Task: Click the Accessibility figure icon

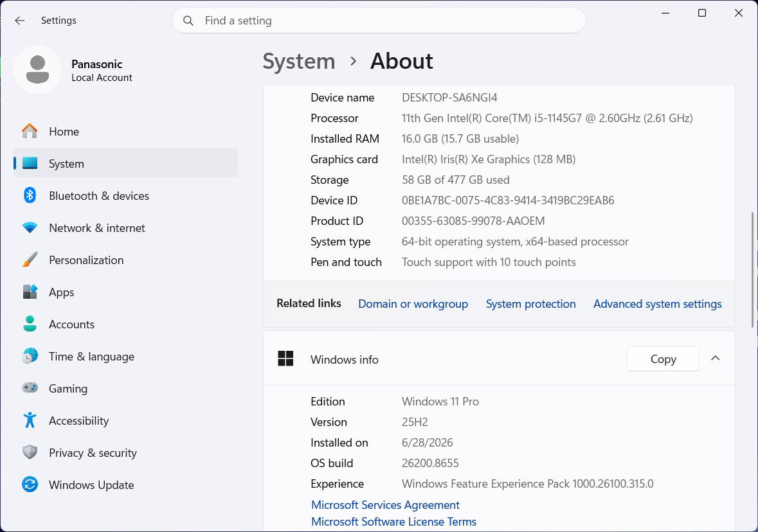Action: pyautogui.click(x=30, y=420)
